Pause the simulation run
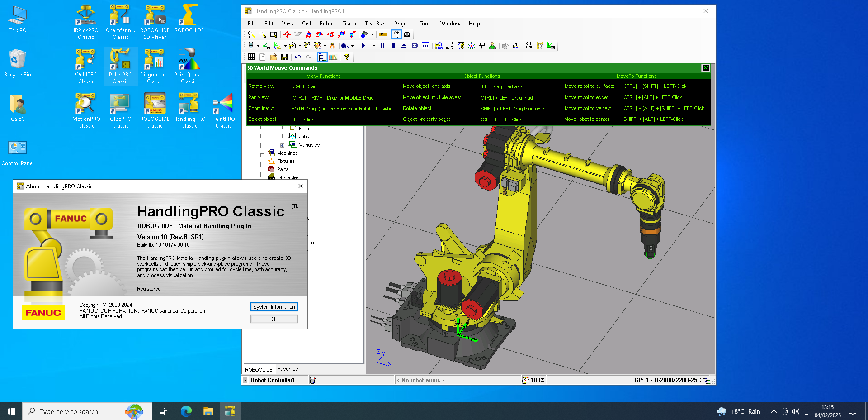 (x=382, y=46)
